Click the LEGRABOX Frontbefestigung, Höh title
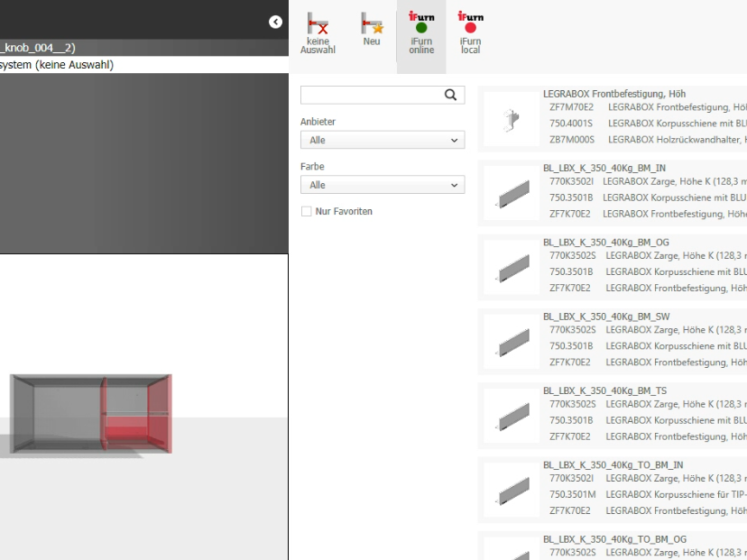Image resolution: width=747 pixels, height=560 pixels. [614, 94]
